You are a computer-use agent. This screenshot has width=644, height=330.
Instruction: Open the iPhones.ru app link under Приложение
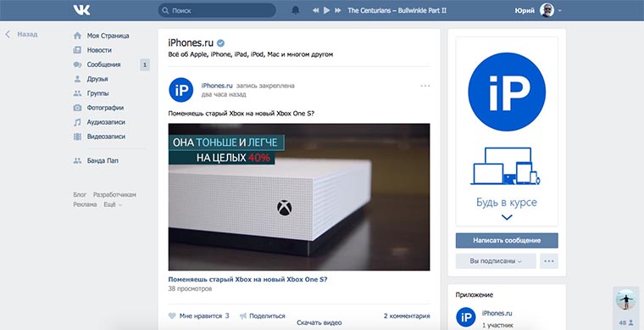point(497,313)
